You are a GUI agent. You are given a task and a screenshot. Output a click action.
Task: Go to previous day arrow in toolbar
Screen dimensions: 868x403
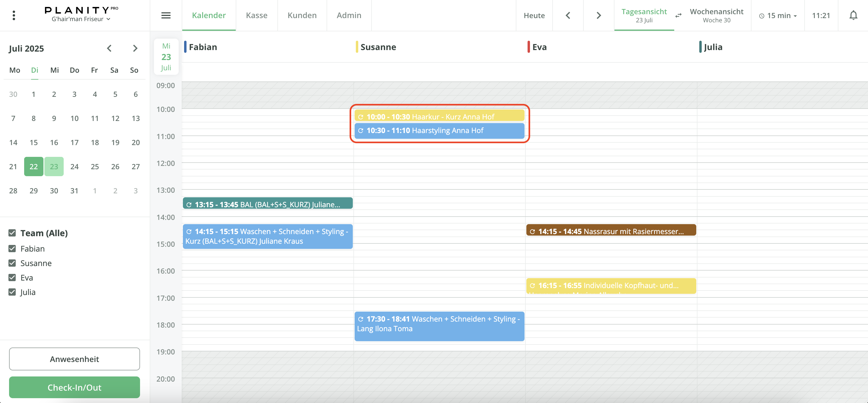coord(568,15)
